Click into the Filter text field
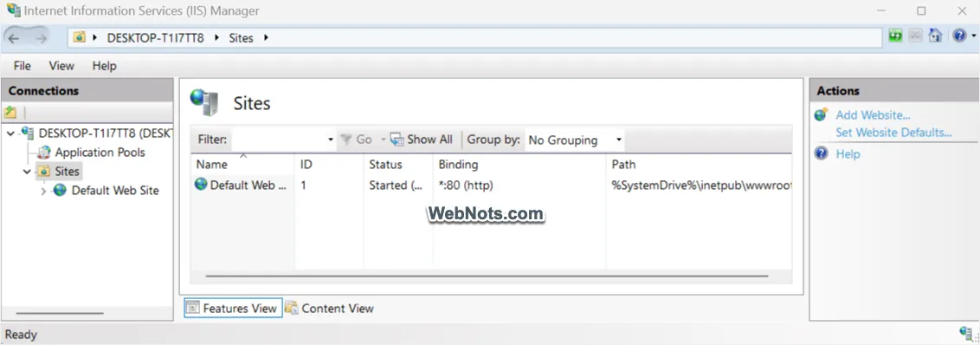The image size is (980, 345). tap(279, 140)
